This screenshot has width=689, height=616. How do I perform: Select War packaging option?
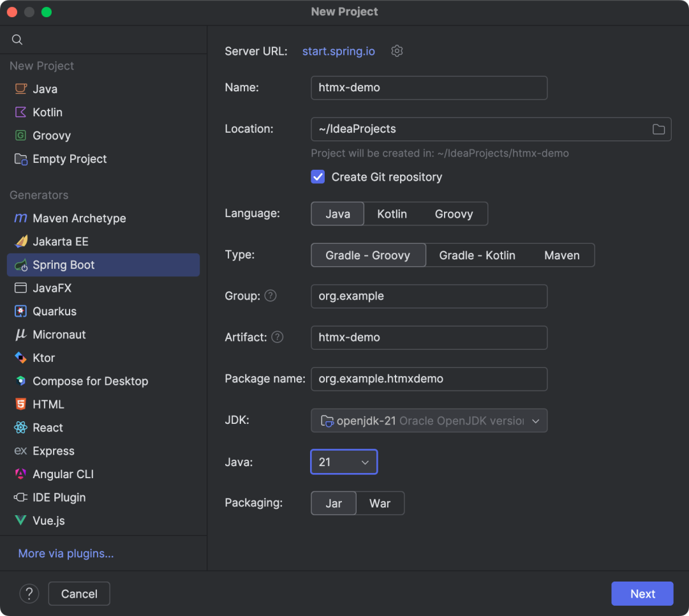(x=380, y=504)
